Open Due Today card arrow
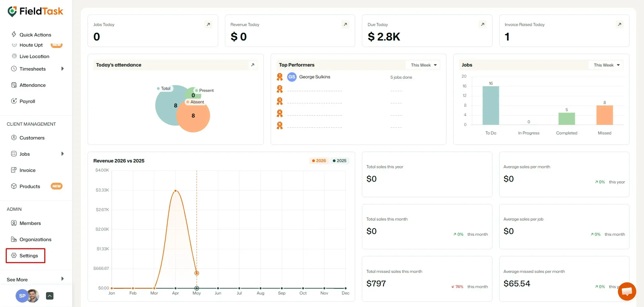 tap(483, 24)
